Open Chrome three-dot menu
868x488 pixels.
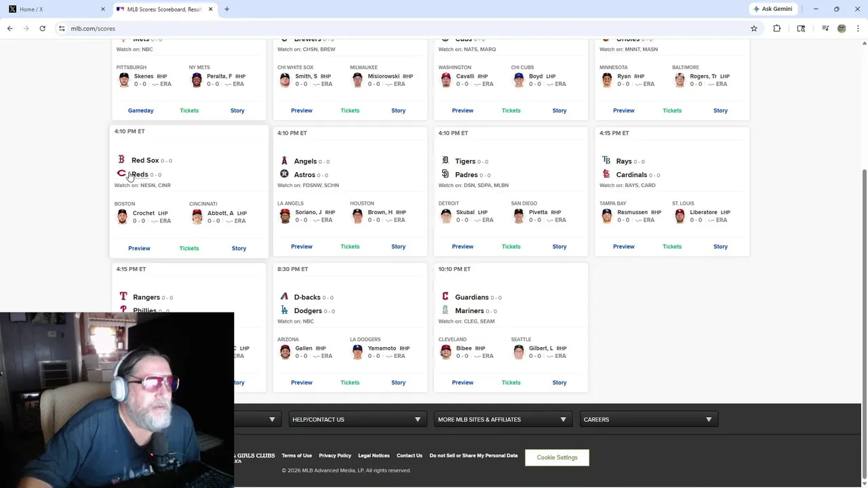pyautogui.click(x=858, y=28)
